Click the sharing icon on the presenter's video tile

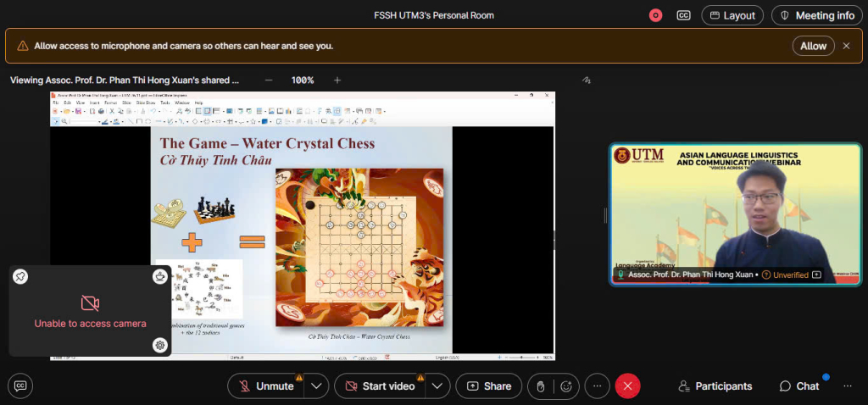coord(816,275)
